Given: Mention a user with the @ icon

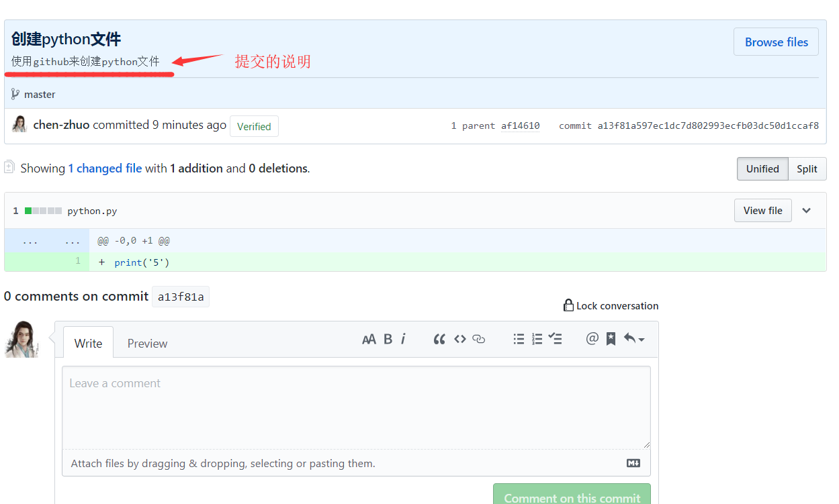Looking at the screenshot, I should point(592,339).
